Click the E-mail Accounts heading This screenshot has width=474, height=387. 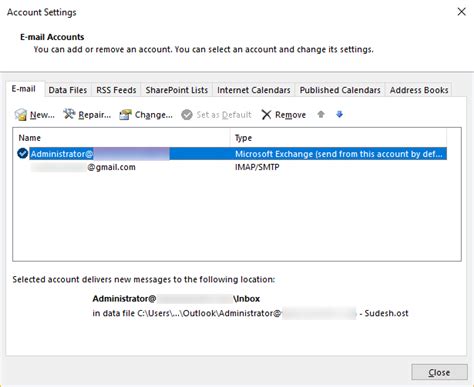pyautogui.click(x=52, y=37)
